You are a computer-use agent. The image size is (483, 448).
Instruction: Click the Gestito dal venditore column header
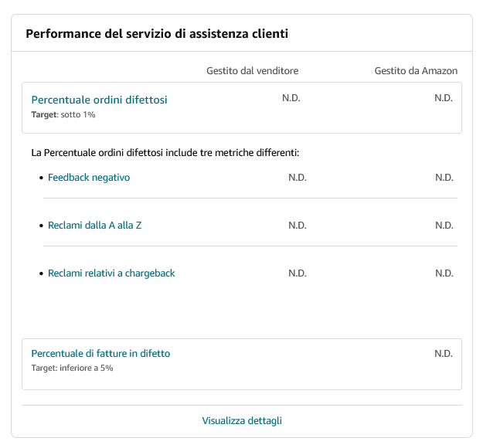point(252,71)
